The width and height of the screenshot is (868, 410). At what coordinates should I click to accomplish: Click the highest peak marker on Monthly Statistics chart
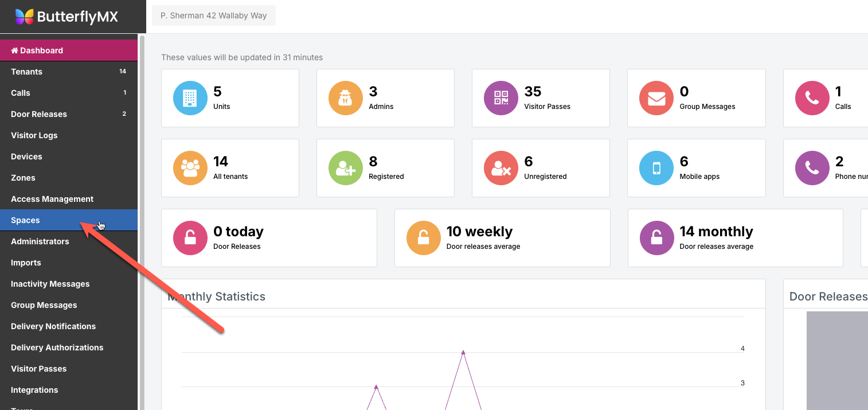click(463, 352)
